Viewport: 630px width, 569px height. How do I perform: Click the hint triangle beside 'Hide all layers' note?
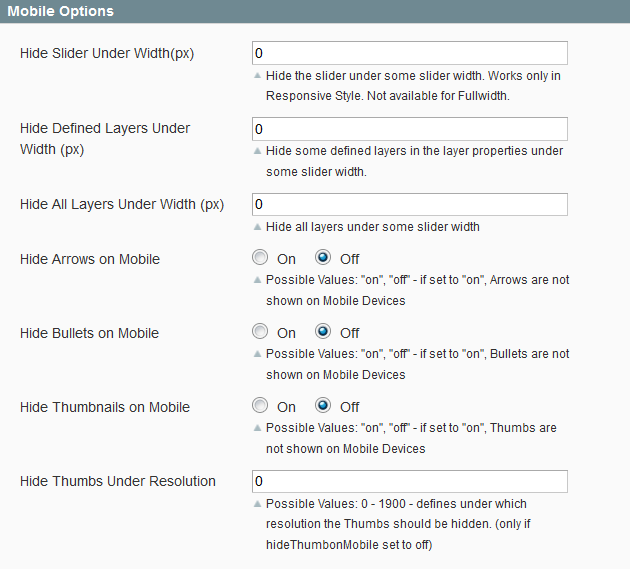coord(258,227)
